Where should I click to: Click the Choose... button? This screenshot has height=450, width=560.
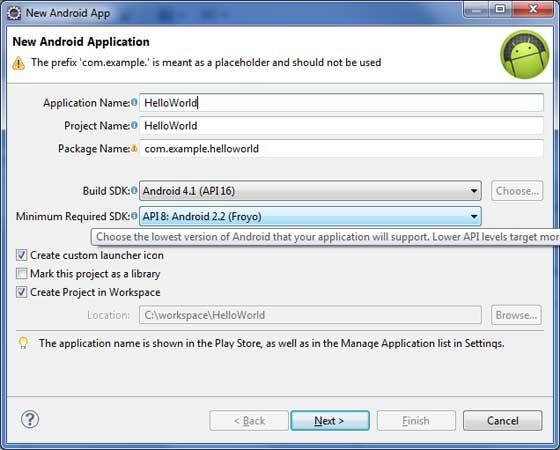(517, 191)
